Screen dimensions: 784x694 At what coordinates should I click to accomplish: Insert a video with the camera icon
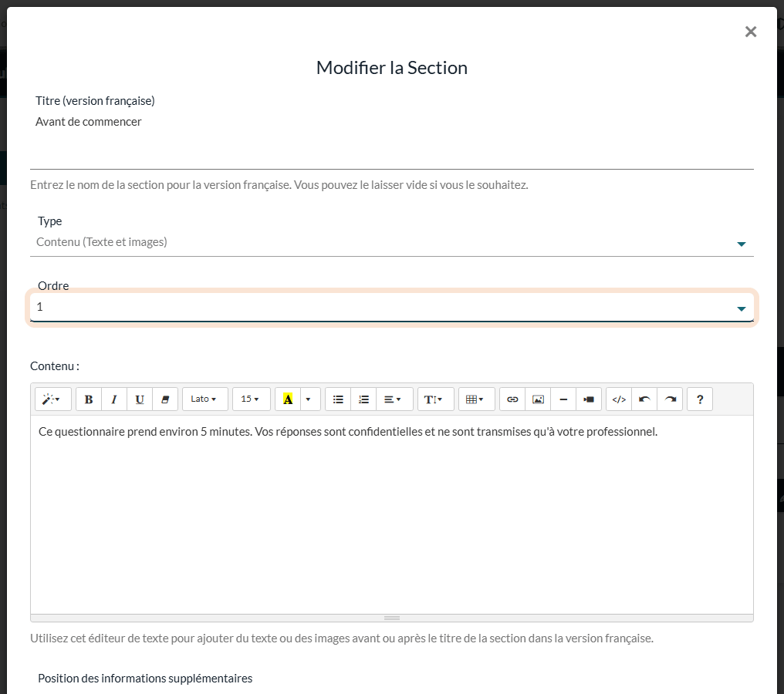[x=589, y=399]
